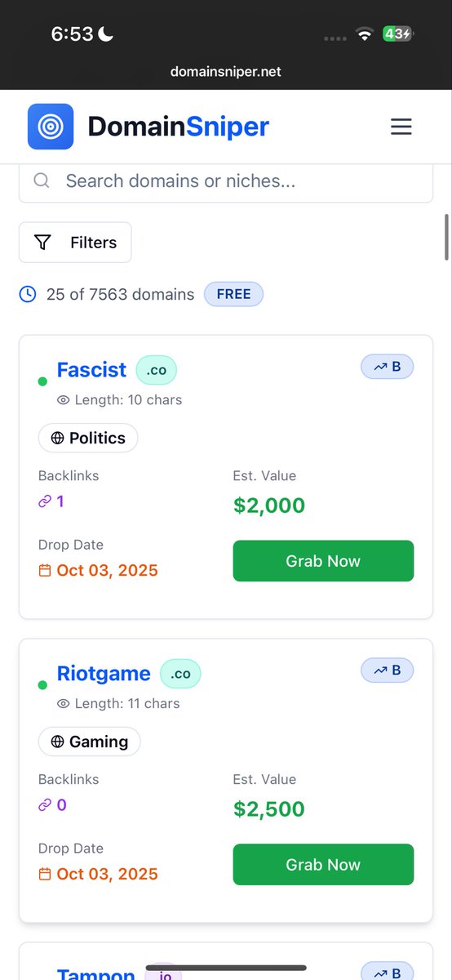The width and height of the screenshot is (452, 980).
Task: Click the DomainSniper target logo
Action: coord(51,127)
